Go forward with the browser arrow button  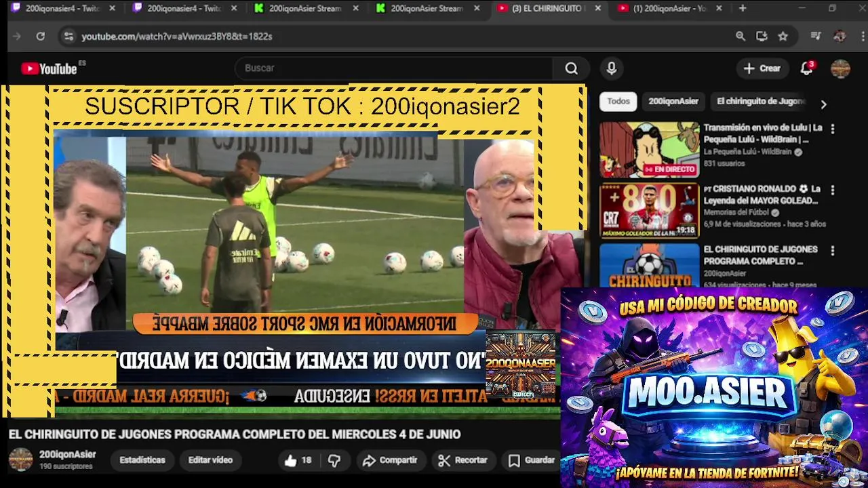click(x=17, y=37)
